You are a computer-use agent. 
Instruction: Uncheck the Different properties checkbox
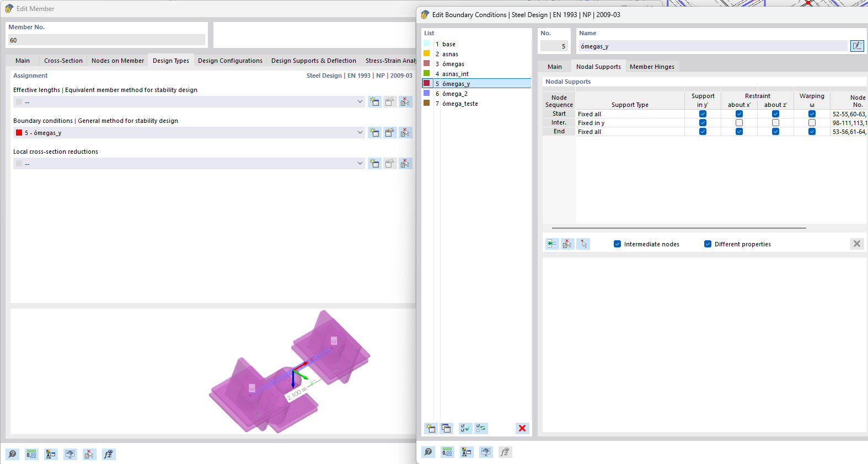click(708, 244)
